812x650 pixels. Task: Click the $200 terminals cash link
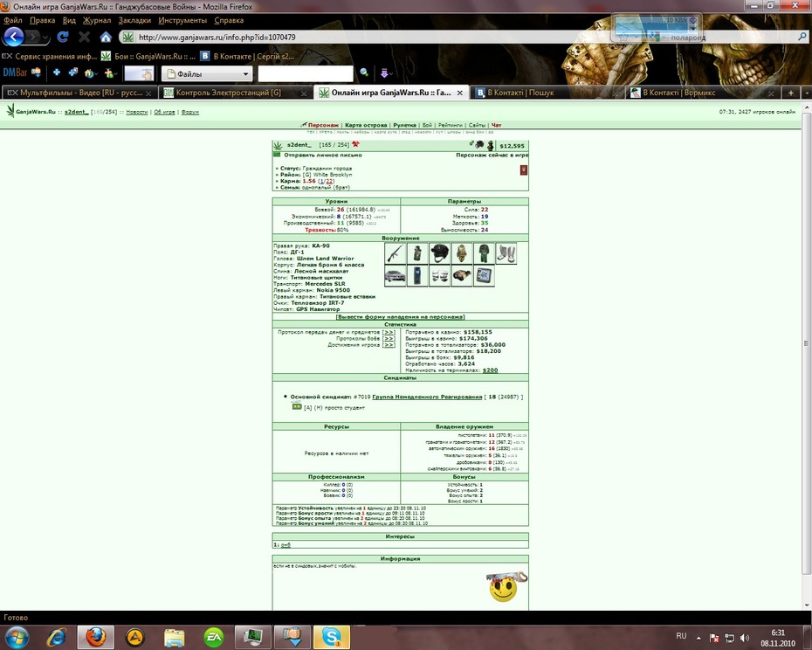pyautogui.click(x=490, y=370)
